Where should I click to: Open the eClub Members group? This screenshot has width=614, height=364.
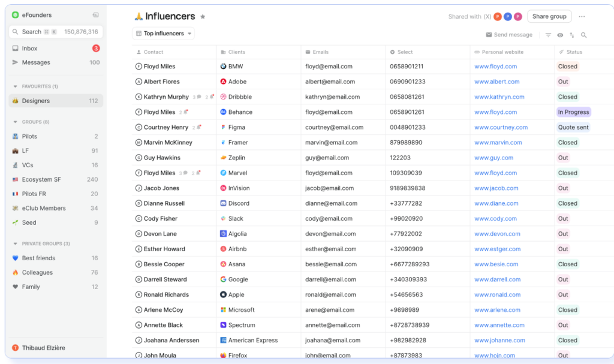(56, 208)
